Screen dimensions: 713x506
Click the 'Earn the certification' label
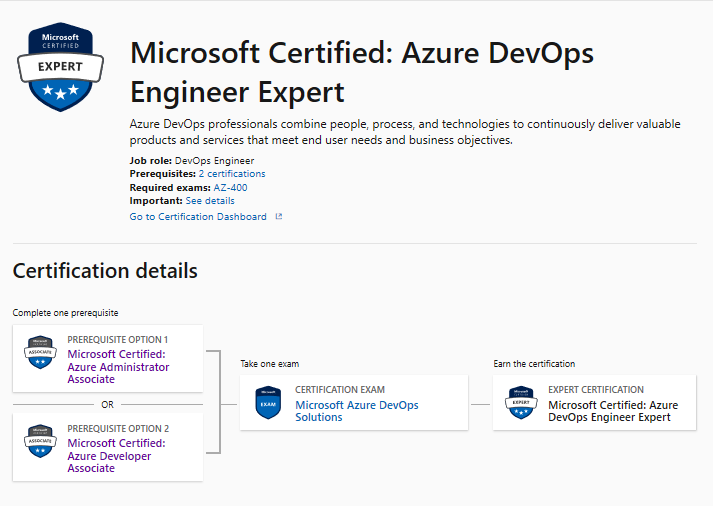tap(534, 364)
